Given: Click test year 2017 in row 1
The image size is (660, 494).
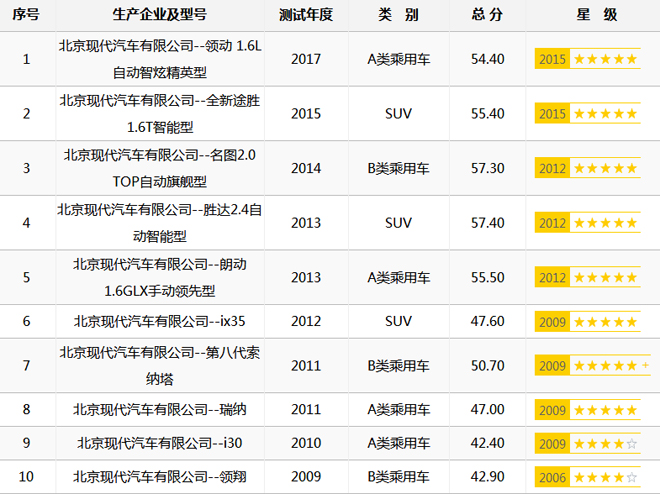Looking at the screenshot, I should click(306, 59).
